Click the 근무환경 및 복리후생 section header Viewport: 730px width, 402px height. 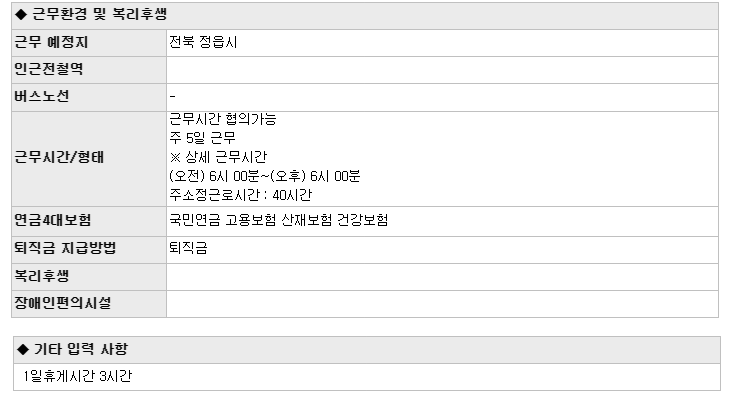tap(365, 15)
